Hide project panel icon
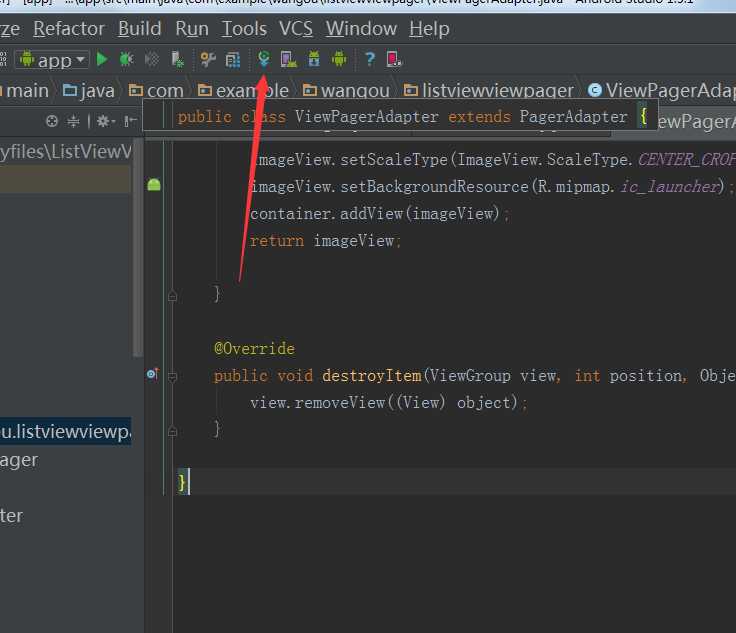Viewport: 736px width, 633px height. pos(130,122)
